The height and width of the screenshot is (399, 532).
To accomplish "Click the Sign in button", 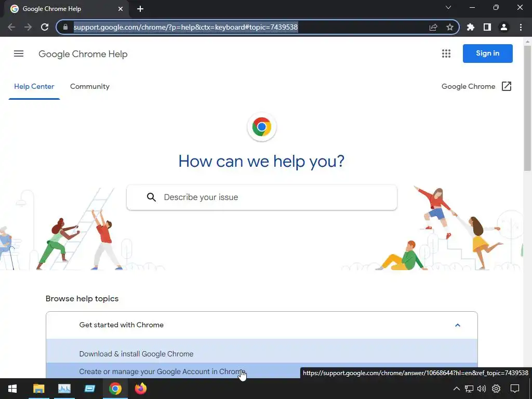I will 487,54.
